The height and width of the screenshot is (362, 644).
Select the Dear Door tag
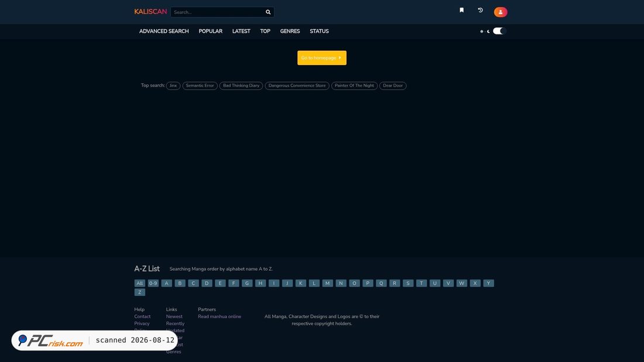coord(393,86)
